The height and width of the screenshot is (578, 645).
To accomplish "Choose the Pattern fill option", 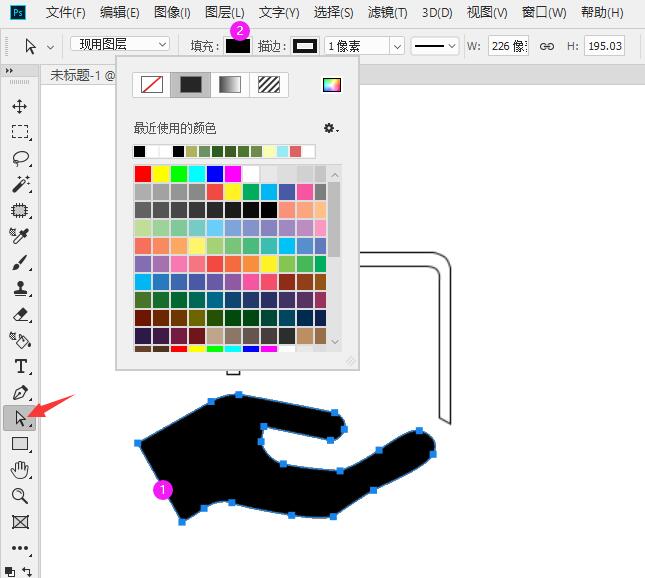I will tap(269, 85).
